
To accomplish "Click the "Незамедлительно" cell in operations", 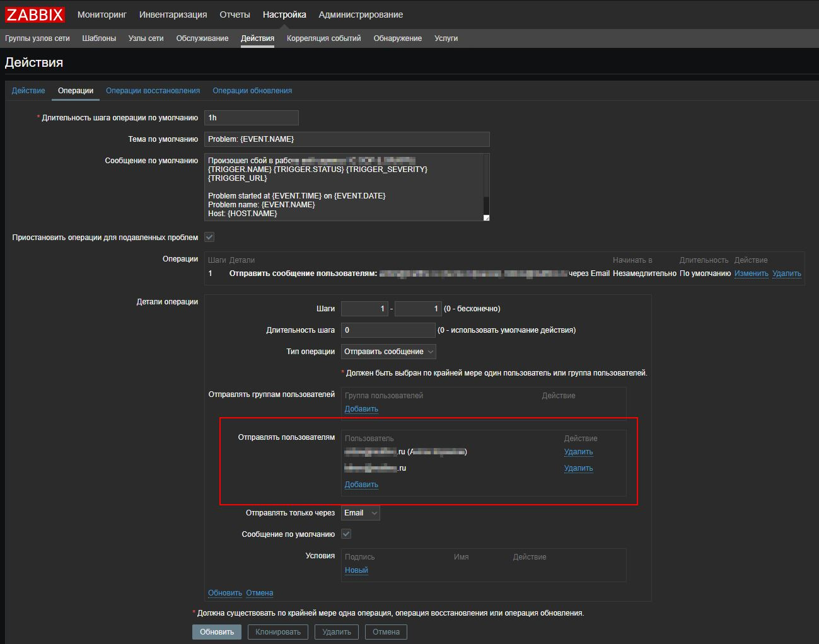I will (644, 273).
